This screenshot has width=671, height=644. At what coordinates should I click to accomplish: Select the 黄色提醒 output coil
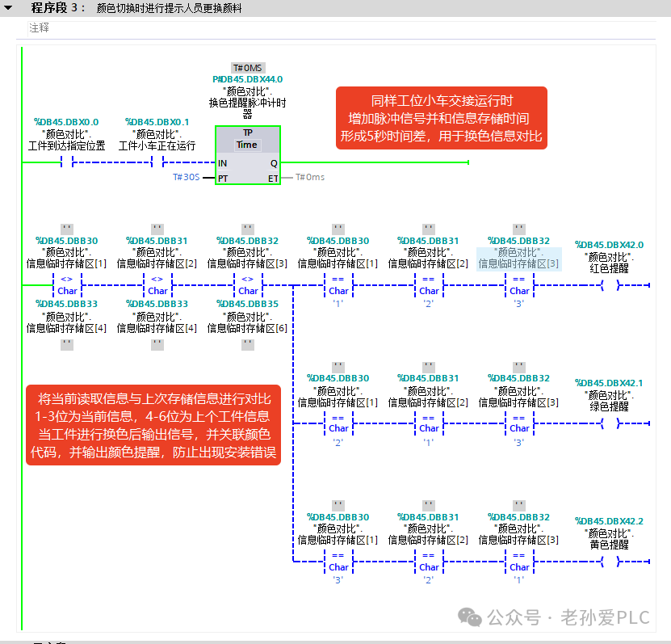(610, 562)
